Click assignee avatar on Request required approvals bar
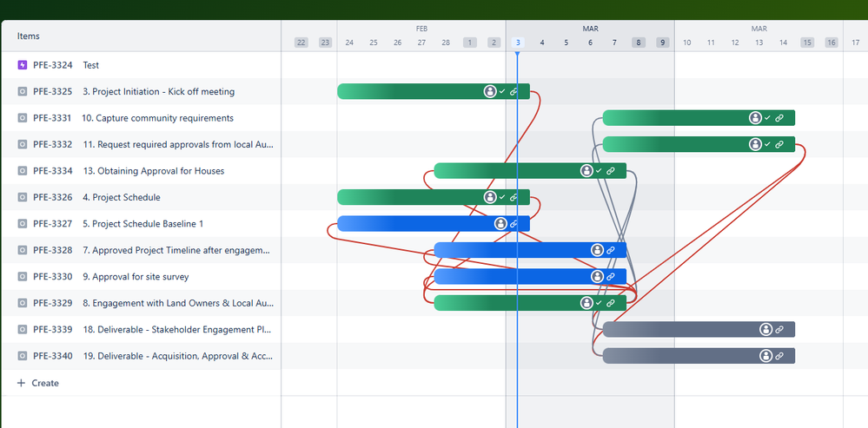This screenshot has width=868, height=428. tap(755, 144)
